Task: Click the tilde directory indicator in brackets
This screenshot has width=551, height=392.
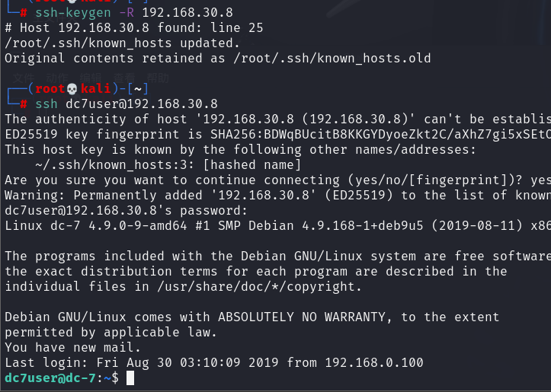Action: tap(138, 89)
